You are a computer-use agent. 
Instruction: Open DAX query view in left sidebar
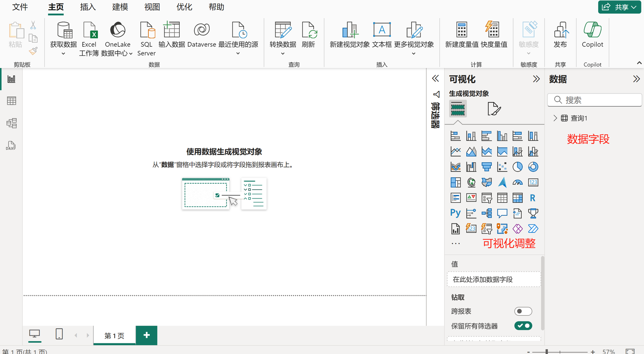11,145
